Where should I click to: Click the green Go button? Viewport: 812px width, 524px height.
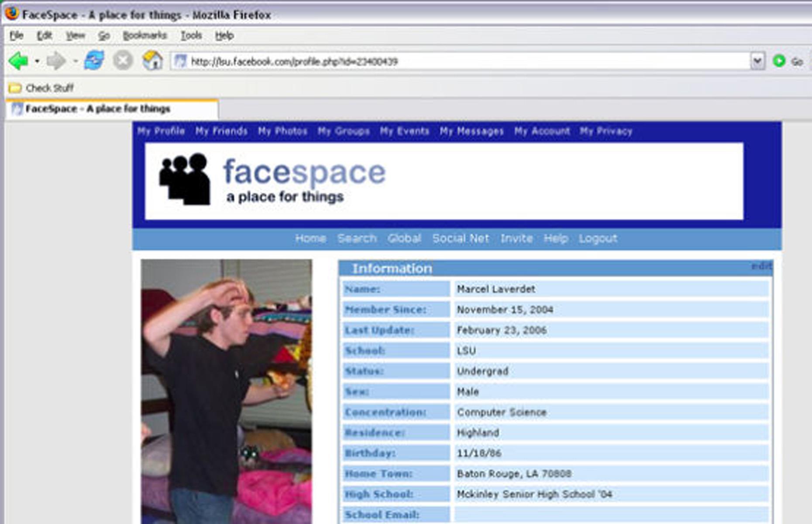pos(788,61)
